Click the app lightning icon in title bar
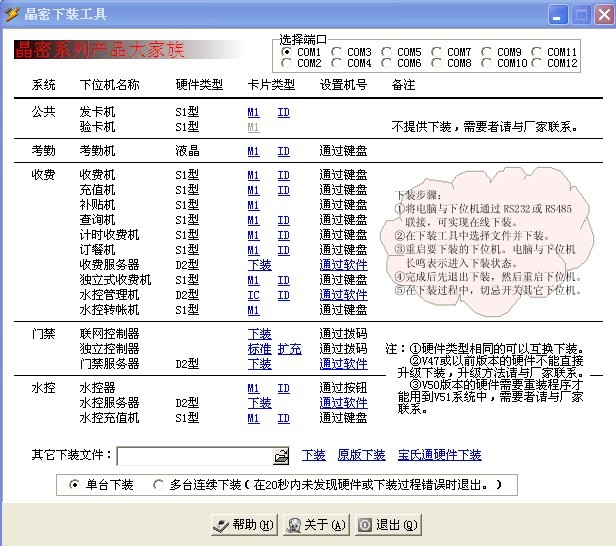 click(x=12, y=14)
